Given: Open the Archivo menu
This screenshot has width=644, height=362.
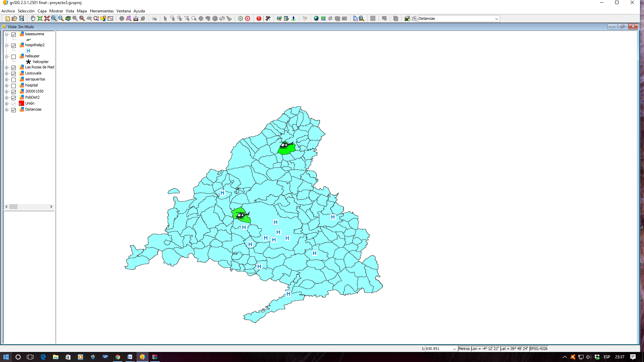Looking at the screenshot, I should click(x=8, y=11).
